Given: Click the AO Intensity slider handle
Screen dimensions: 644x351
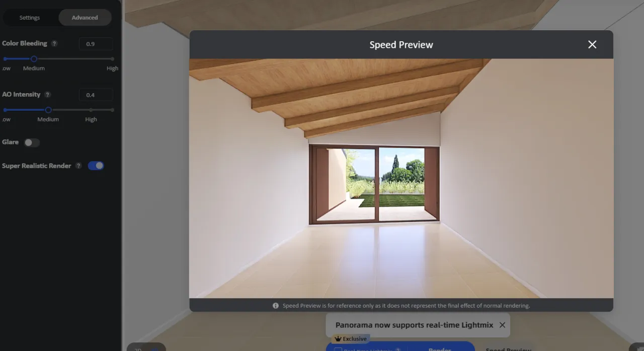Looking at the screenshot, I should click(48, 110).
